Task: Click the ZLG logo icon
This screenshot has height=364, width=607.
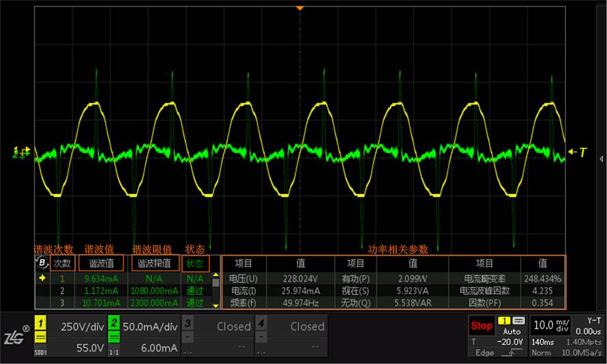Action: click(16, 336)
